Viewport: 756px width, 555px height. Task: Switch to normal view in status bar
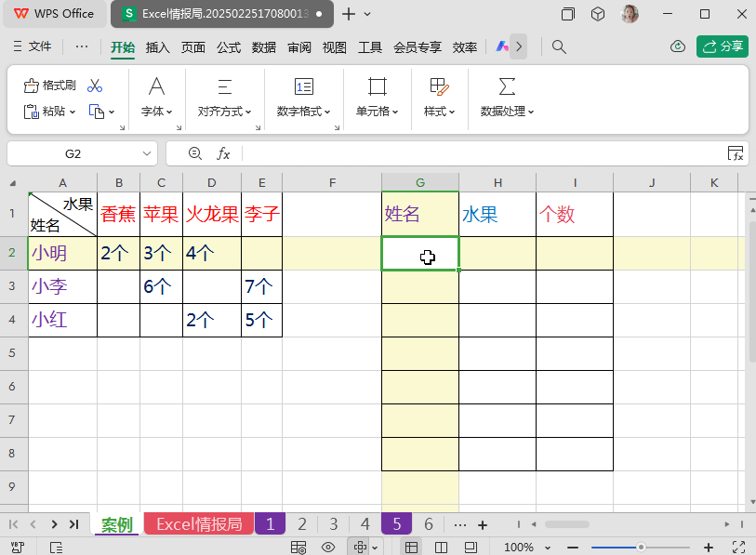(411, 548)
